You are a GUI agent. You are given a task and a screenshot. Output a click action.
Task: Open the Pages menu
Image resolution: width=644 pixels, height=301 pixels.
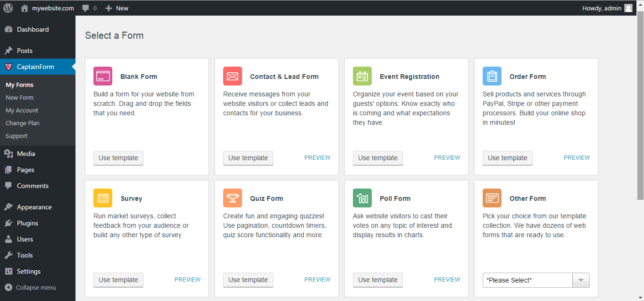(38, 170)
